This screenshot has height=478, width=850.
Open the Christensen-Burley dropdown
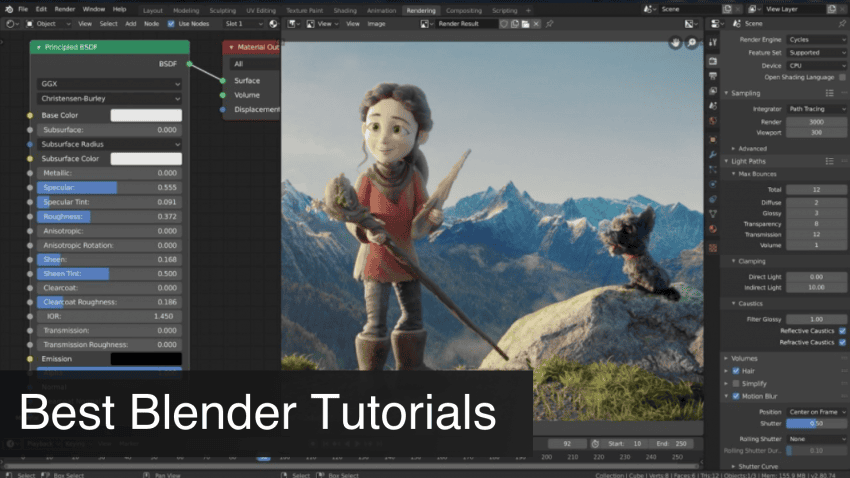[x=110, y=99]
